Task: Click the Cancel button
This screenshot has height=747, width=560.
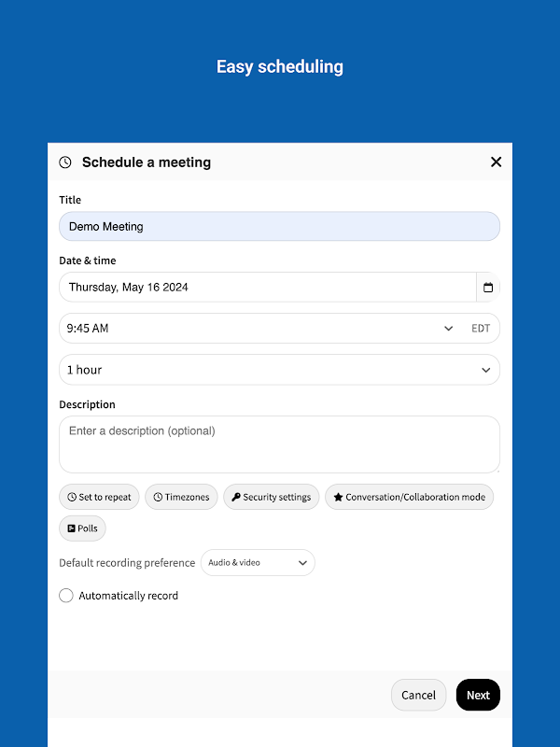Action: point(418,695)
